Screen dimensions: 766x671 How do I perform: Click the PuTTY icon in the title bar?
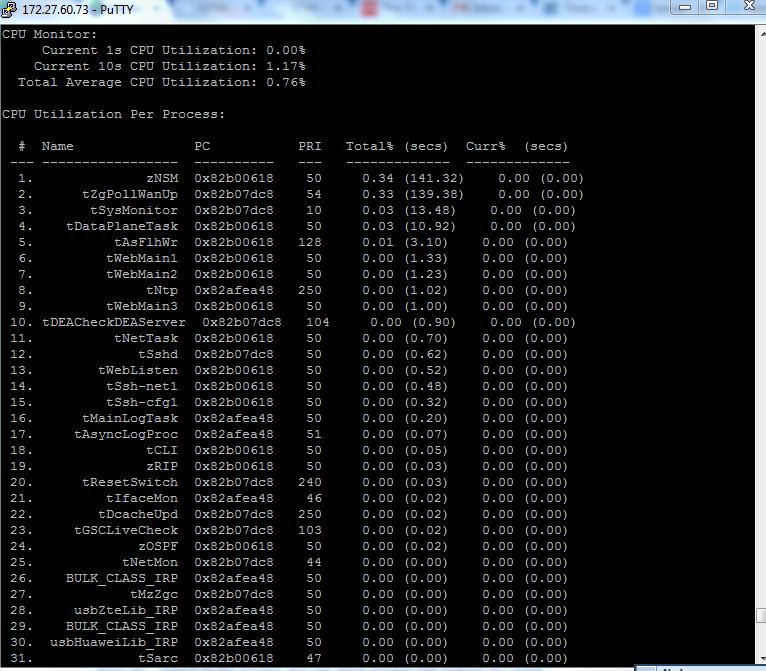[x=8, y=9]
